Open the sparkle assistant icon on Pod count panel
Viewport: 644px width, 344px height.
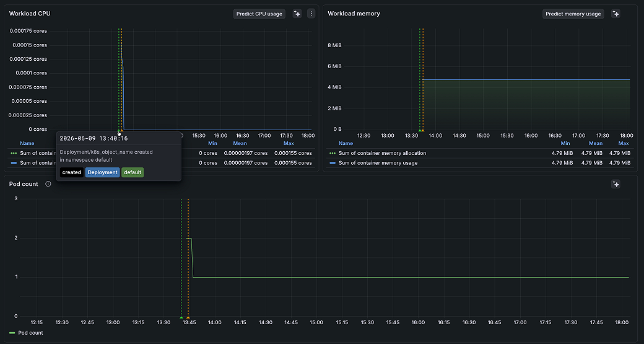[x=616, y=184]
